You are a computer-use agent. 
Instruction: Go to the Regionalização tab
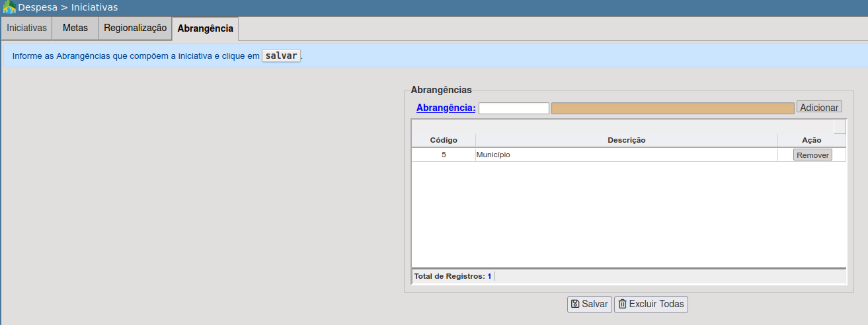(x=135, y=28)
